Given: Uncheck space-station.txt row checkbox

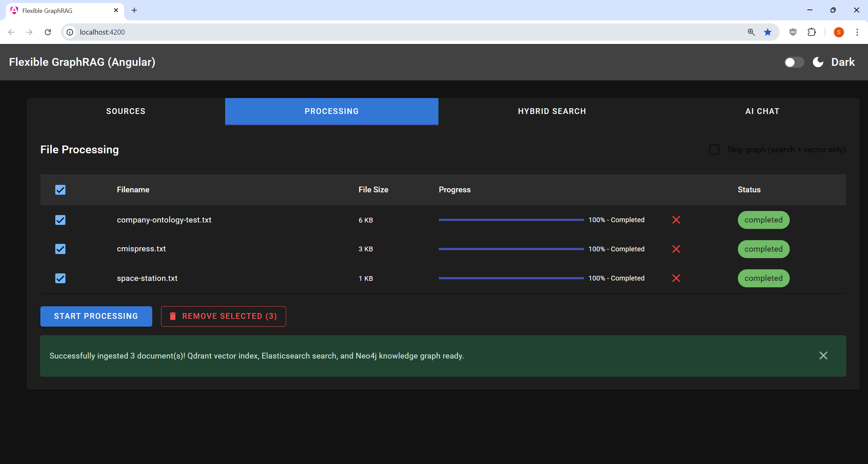Looking at the screenshot, I should (60, 278).
